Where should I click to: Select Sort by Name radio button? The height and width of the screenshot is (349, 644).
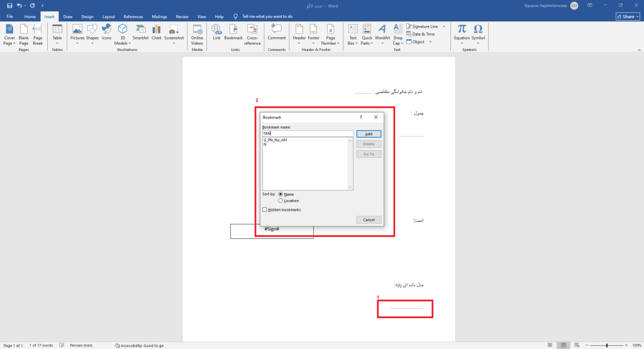click(x=280, y=194)
